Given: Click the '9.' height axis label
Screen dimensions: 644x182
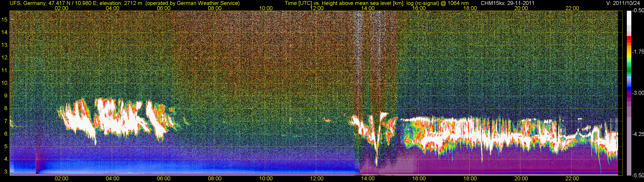Looking at the screenshot, I should click(6, 96).
